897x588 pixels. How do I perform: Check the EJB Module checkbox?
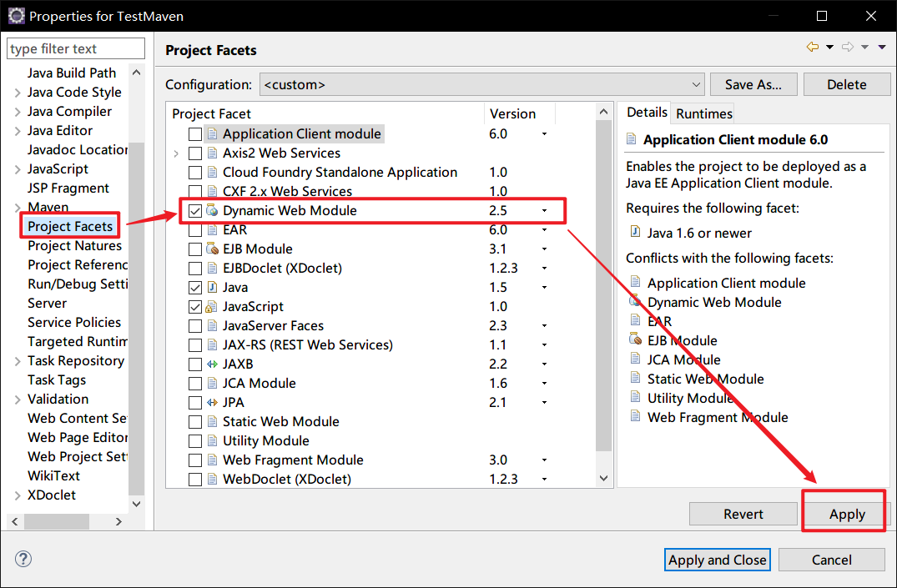(195, 249)
